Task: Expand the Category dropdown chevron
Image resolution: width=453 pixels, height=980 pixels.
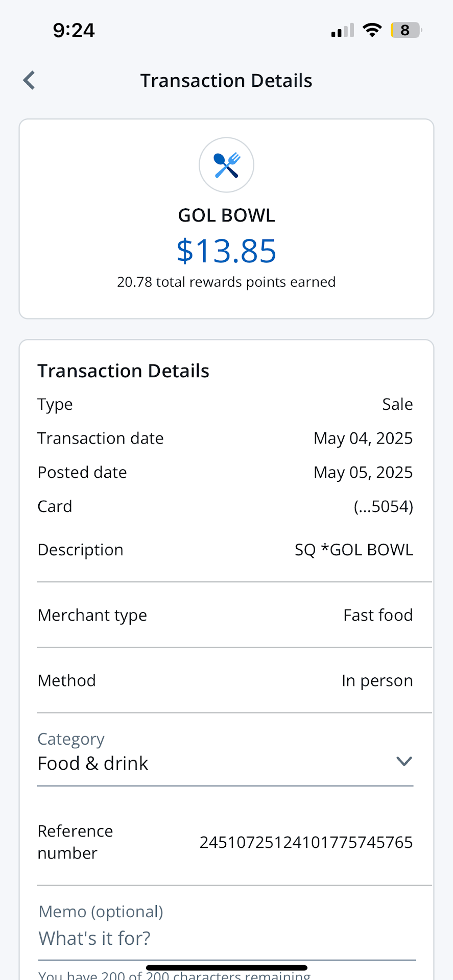Action: 404,762
